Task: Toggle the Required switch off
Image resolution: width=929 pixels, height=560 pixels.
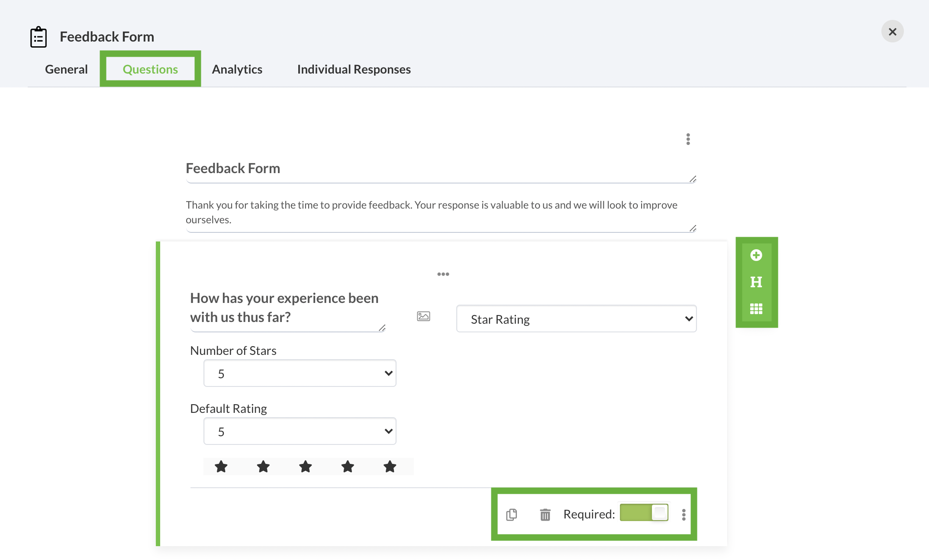Action: coord(644,513)
